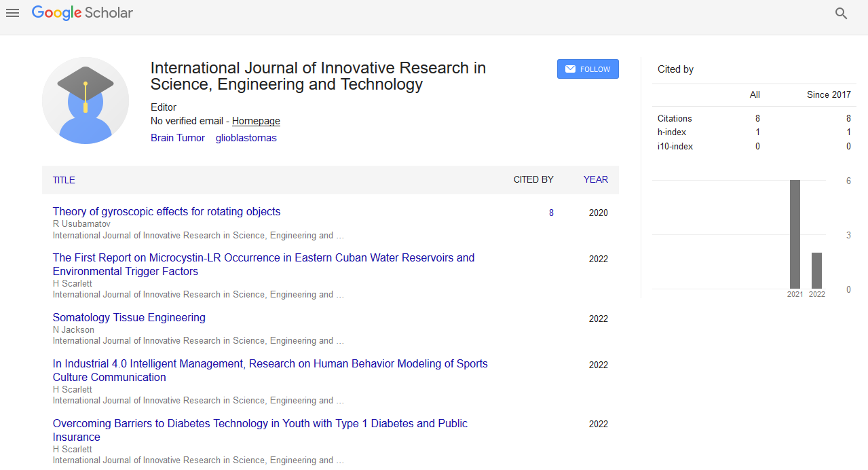
Task: Select the glioblastomas interest tag
Action: click(x=246, y=138)
